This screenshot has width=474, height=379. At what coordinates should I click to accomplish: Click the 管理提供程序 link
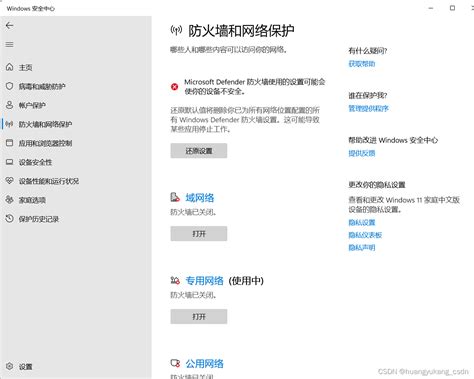pyautogui.click(x=368, y=108)
